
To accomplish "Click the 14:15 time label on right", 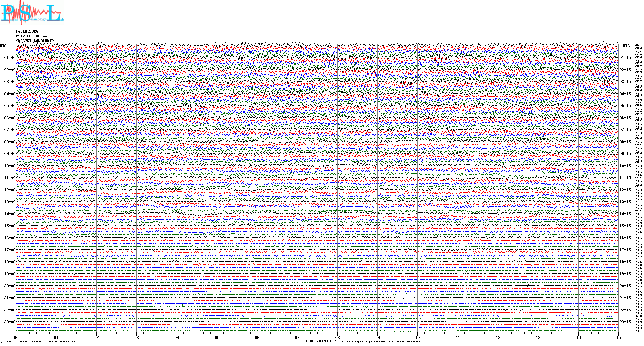I will 625,214.
